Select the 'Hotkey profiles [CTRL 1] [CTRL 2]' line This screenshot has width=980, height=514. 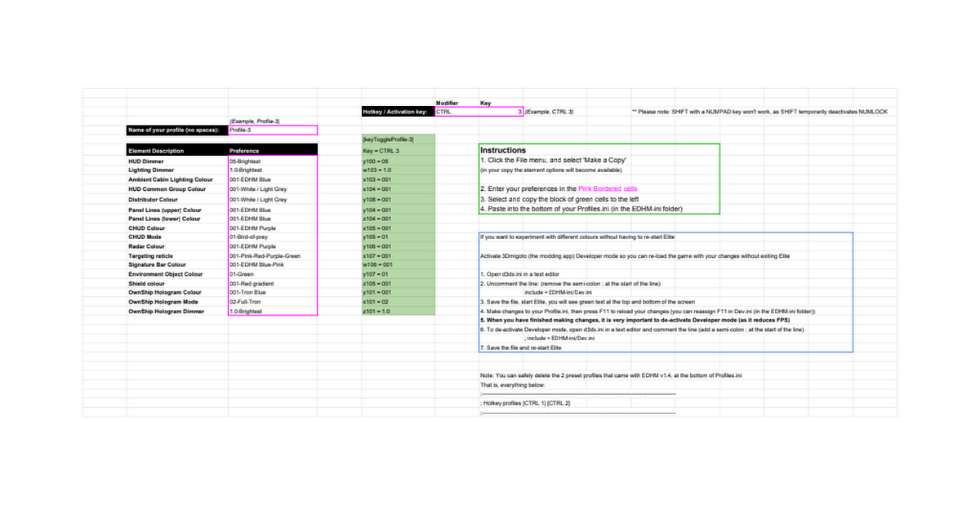(x=525, y=403)
